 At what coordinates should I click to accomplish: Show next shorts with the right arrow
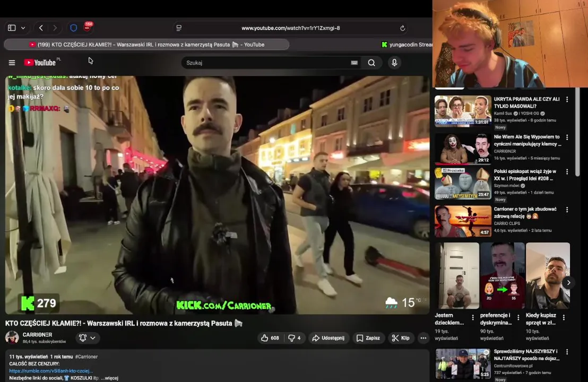tap(568, 283)
